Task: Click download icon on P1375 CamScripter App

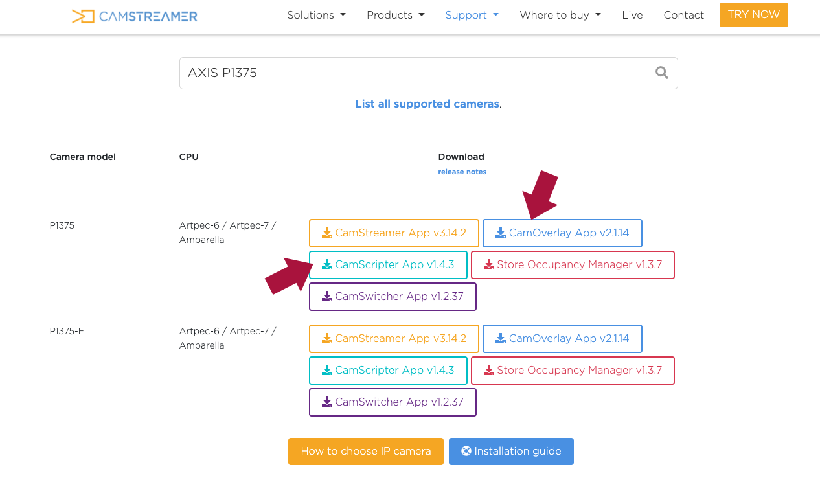Action: pos(327,265)
